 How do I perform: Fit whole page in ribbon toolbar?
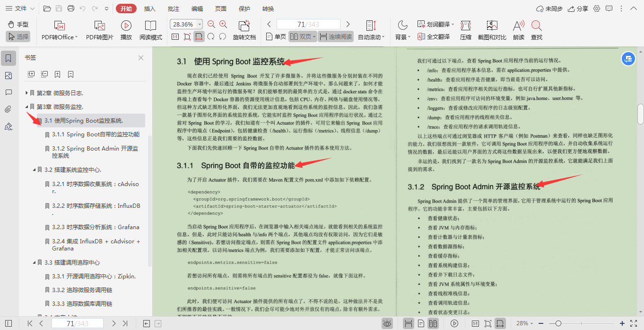pyautogui.click(x=187, y=36)
